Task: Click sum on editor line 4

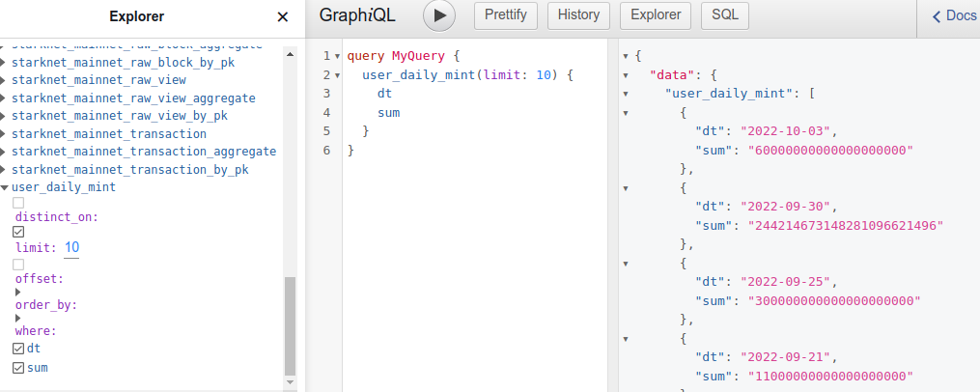Action: pyautogui.click(x=388, y=113)
